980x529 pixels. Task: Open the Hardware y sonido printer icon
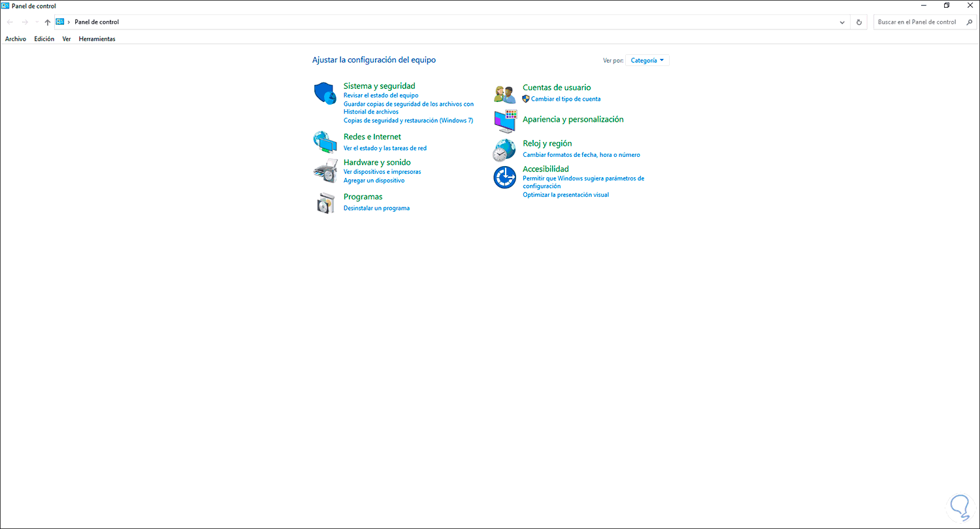pyautogui.click(x=325, y=171)
